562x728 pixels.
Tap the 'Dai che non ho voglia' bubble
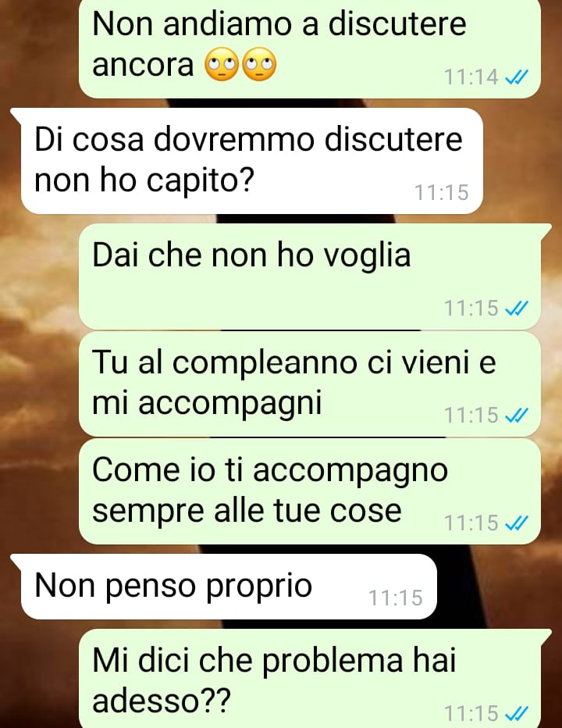coord(310,277)
